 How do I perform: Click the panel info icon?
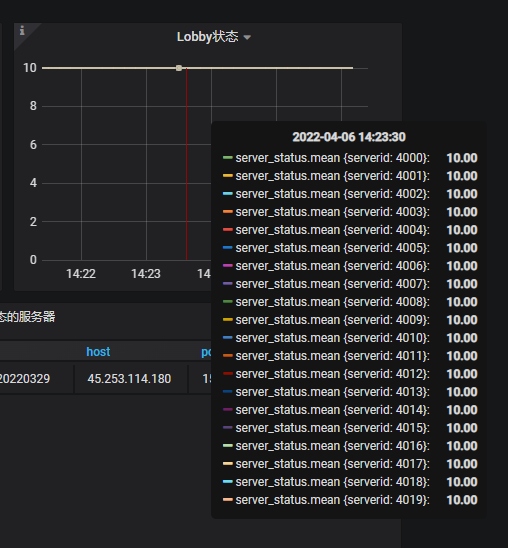click(22, 31)
